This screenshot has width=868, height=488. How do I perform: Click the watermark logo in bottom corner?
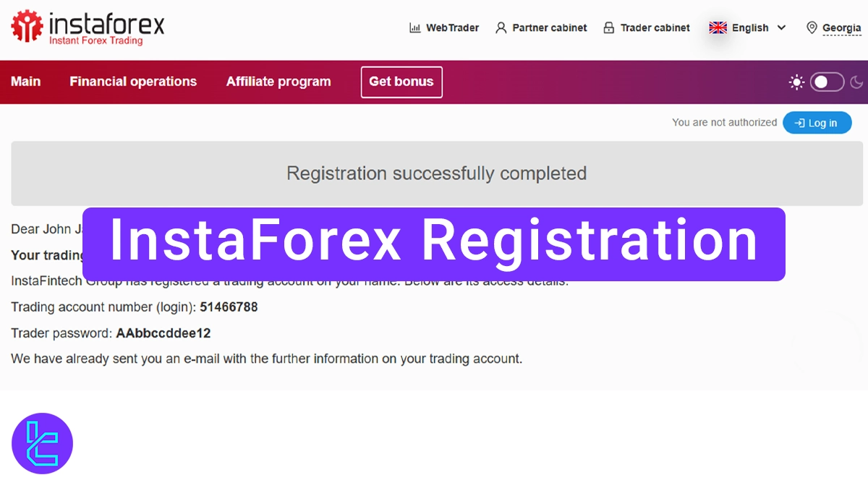click(x=42, y=443)
